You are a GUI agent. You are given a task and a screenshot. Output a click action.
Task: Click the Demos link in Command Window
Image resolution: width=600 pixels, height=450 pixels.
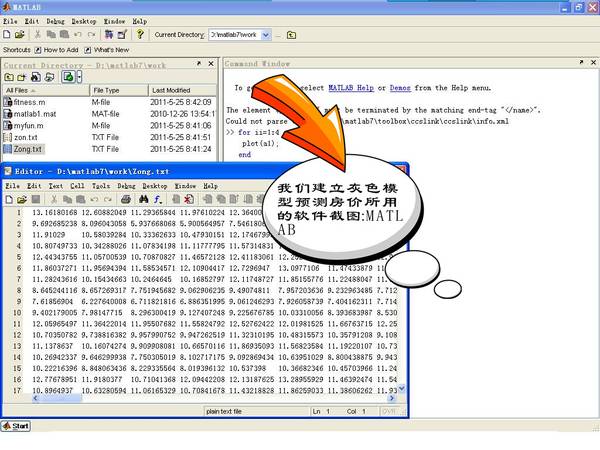(x=400, y=88)
